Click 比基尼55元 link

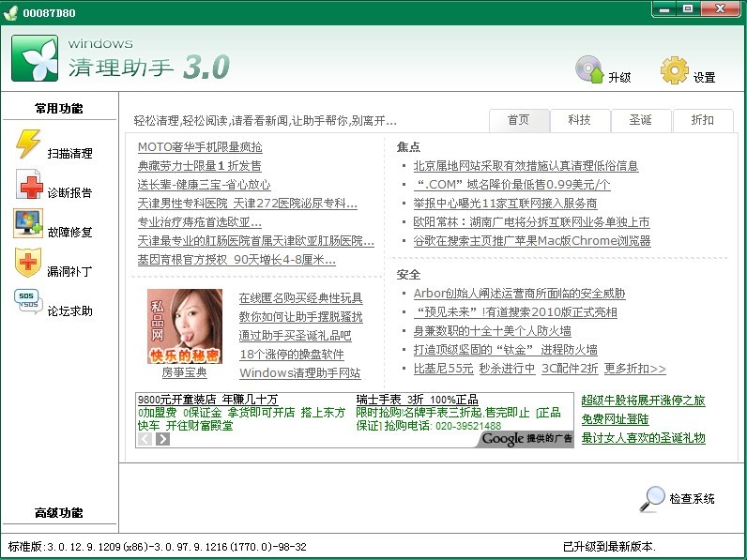444,369
